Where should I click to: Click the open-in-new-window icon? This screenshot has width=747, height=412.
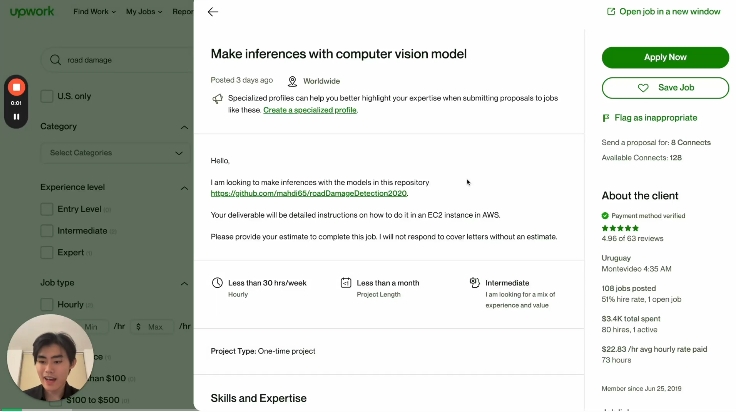[611, 12]
